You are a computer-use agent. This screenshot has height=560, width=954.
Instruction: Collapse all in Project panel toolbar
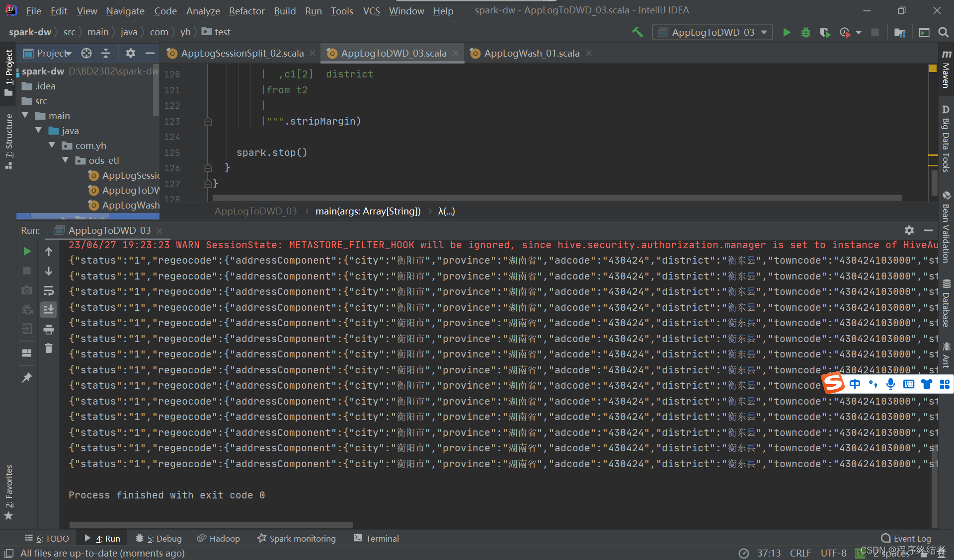pyautogui.click(x=106, y=53)
